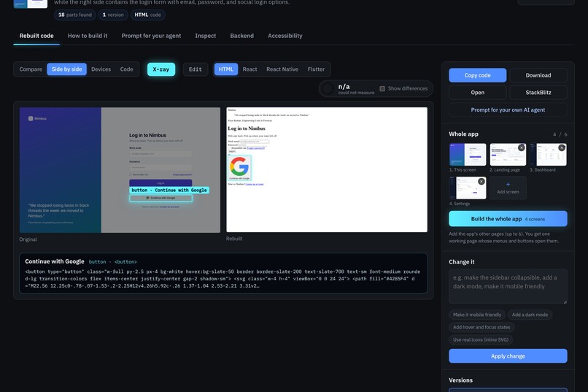Viewport: 588px width, 392px height.
Task: Click the 1 version badge
Action: click(x=113, y=15)
